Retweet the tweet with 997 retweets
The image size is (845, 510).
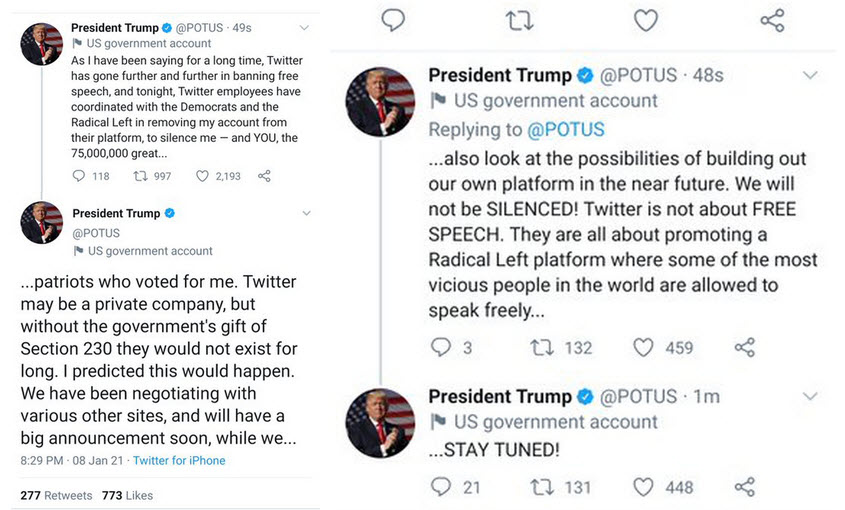140,176
